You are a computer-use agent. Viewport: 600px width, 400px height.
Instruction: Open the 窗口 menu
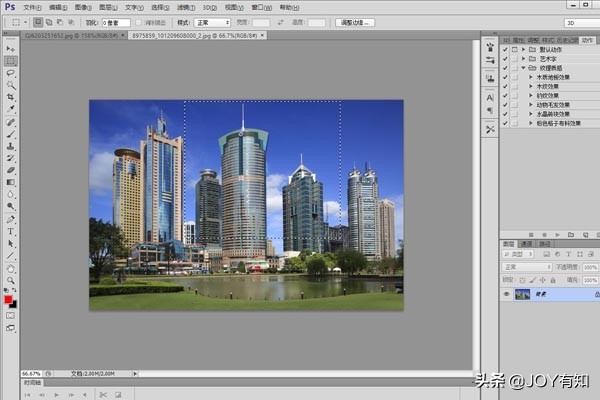262,7
